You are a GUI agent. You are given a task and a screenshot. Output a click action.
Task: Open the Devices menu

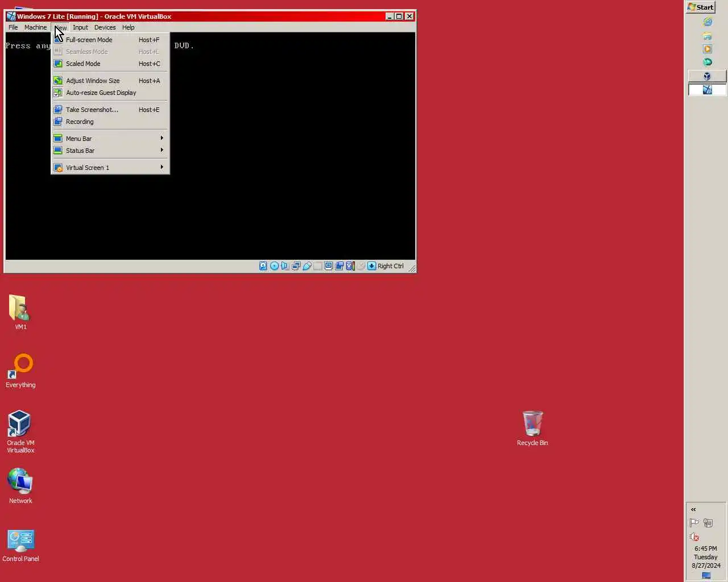pyautogui.click(x=105, y=27)
